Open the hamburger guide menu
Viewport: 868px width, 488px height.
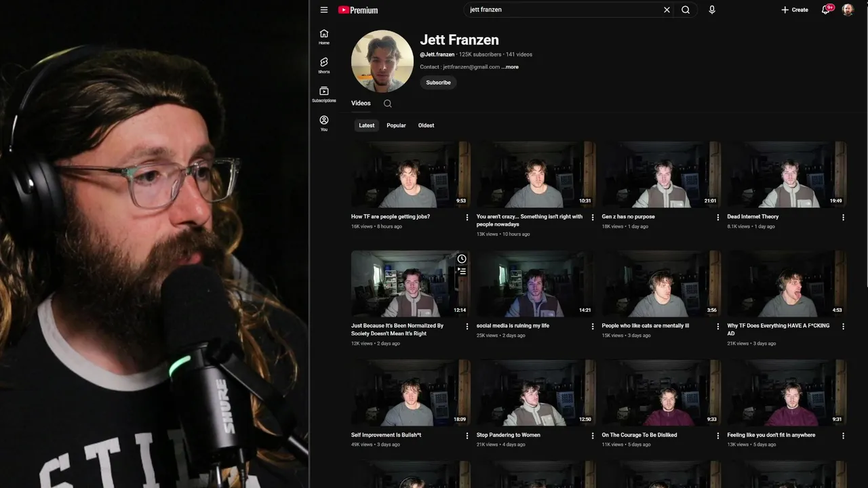[324, 10]
